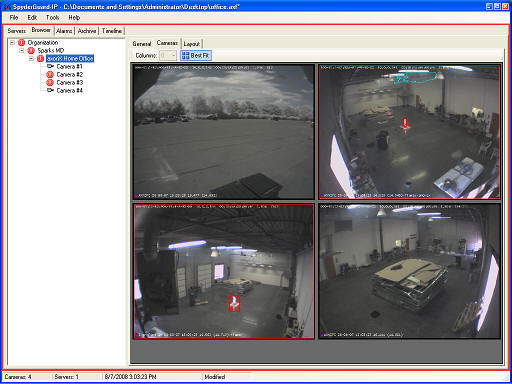This screenshot has width=512, height=384.
Task: Collapse the Sparks MD tree node
Action: [22, 51]
